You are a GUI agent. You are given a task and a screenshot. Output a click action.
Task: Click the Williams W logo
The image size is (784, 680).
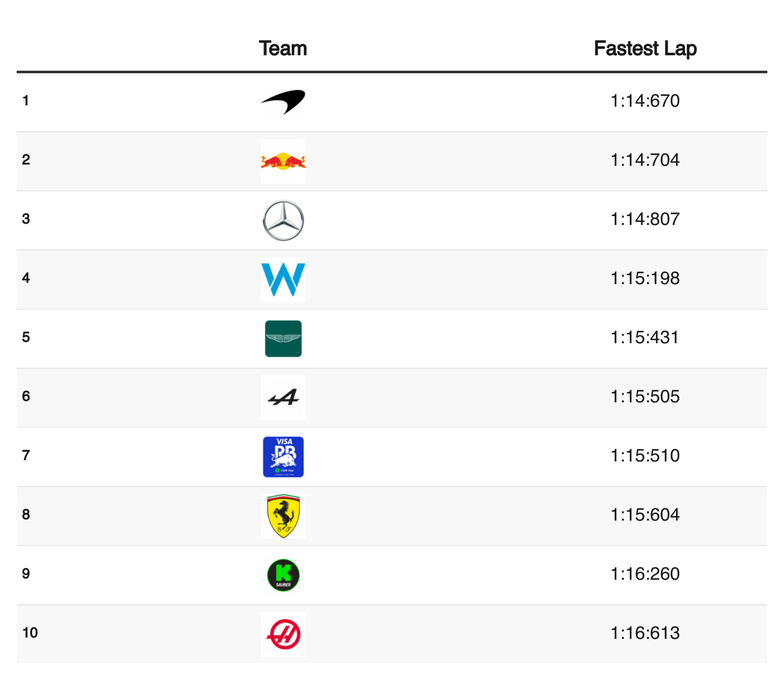[283, 280]
